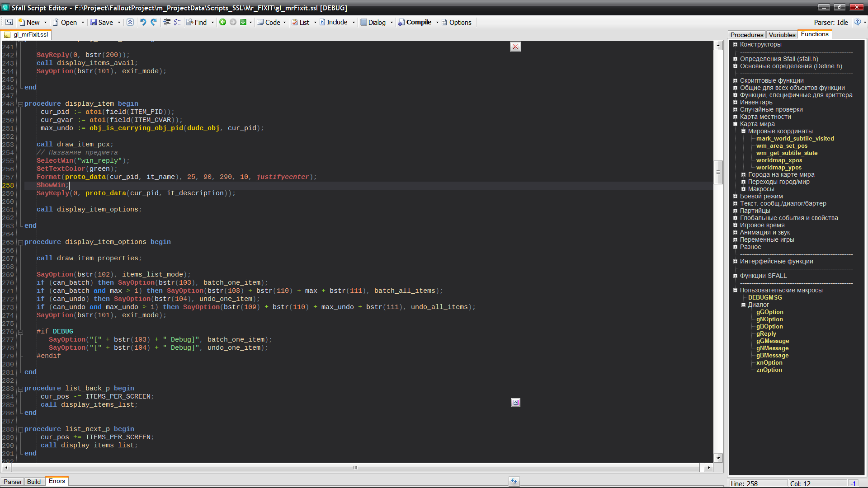Close the editor split with red X
Image resolution: width=868 pixels, height=488 pixels.
[x=515, y=47]
